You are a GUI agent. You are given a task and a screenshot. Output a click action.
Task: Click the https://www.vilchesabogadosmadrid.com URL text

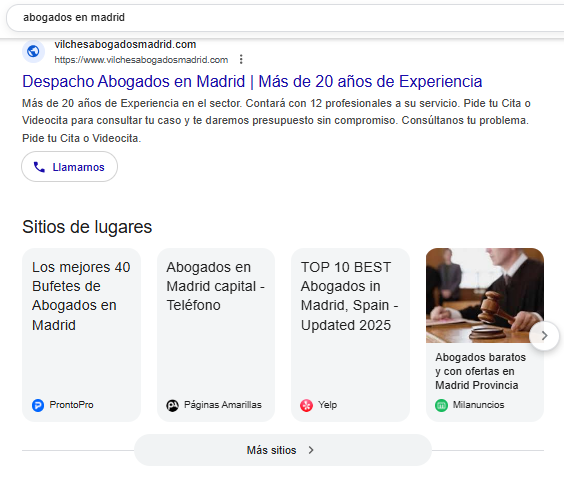pos(141,60)
